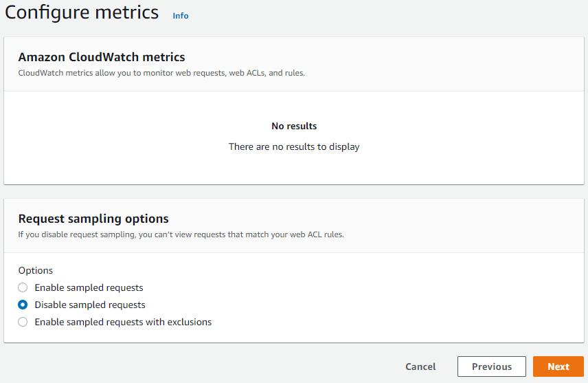Click the "Disable sampled requests" label text
Viewport: 588px width, 383px height.
[90, 305]
